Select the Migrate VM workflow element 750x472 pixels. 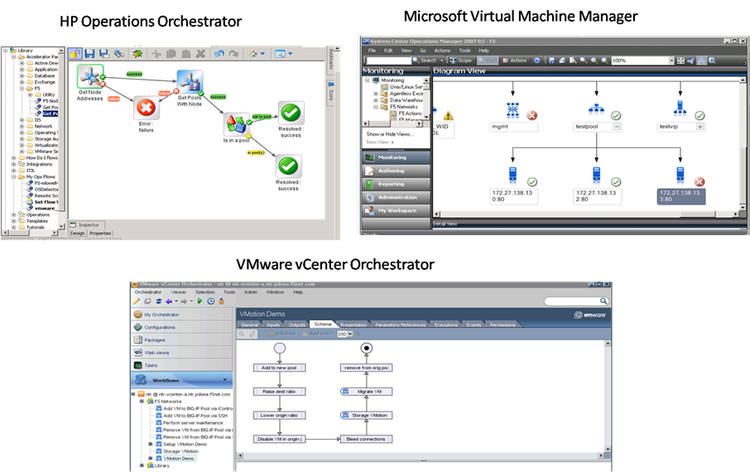[x=366, y=391]
